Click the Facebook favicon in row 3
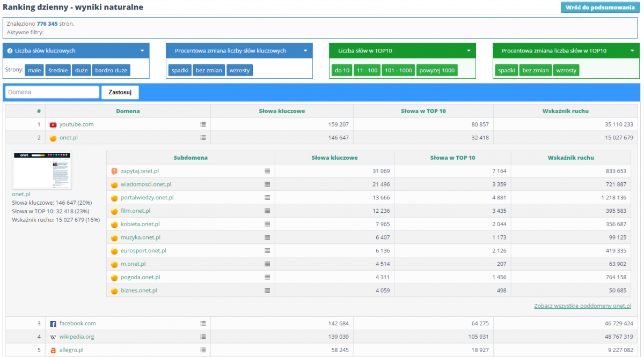644x357 pixels. (53, 324)
